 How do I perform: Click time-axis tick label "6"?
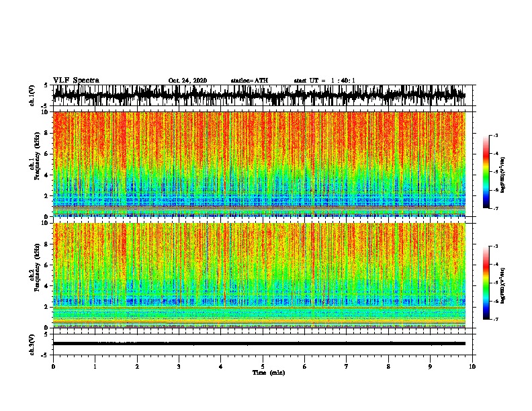pyautogui.click(x=305, y=366)
